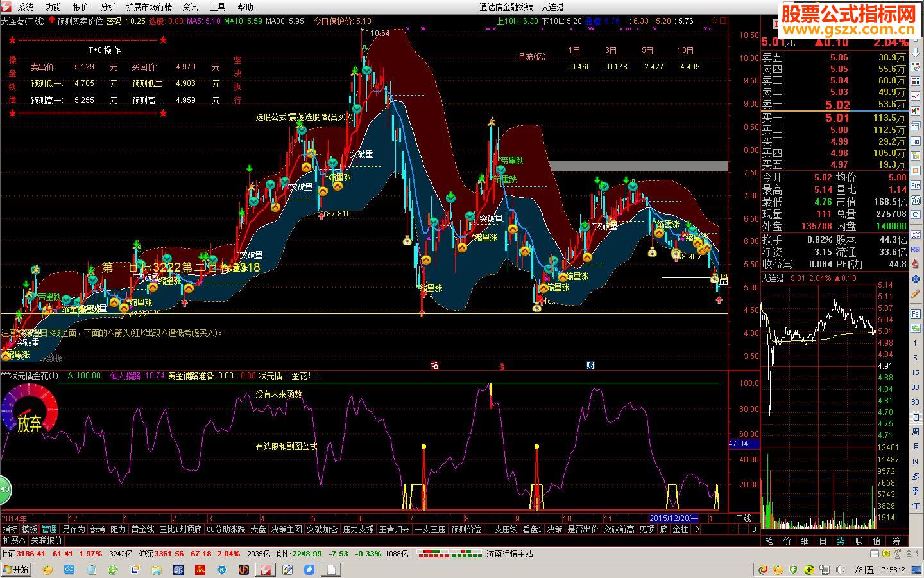
Task: Select the pencil drawing tool icon
Action: [x=916, y=295]
